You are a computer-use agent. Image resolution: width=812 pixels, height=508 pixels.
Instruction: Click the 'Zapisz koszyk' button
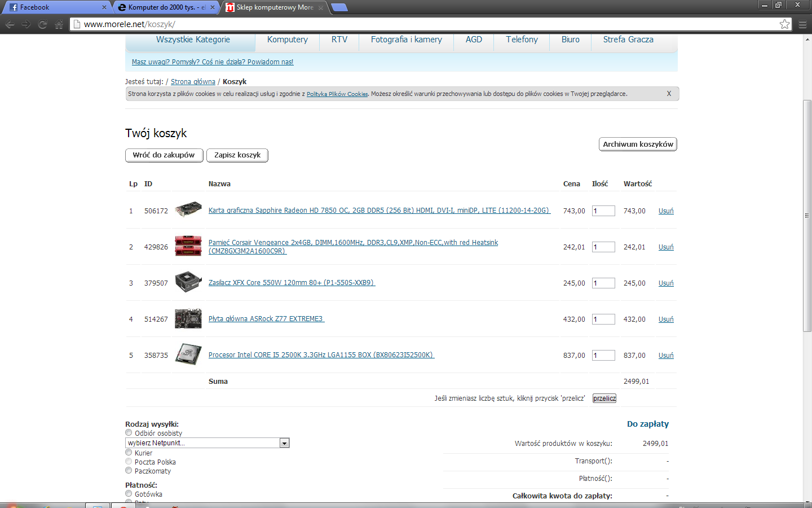[237, 155]
